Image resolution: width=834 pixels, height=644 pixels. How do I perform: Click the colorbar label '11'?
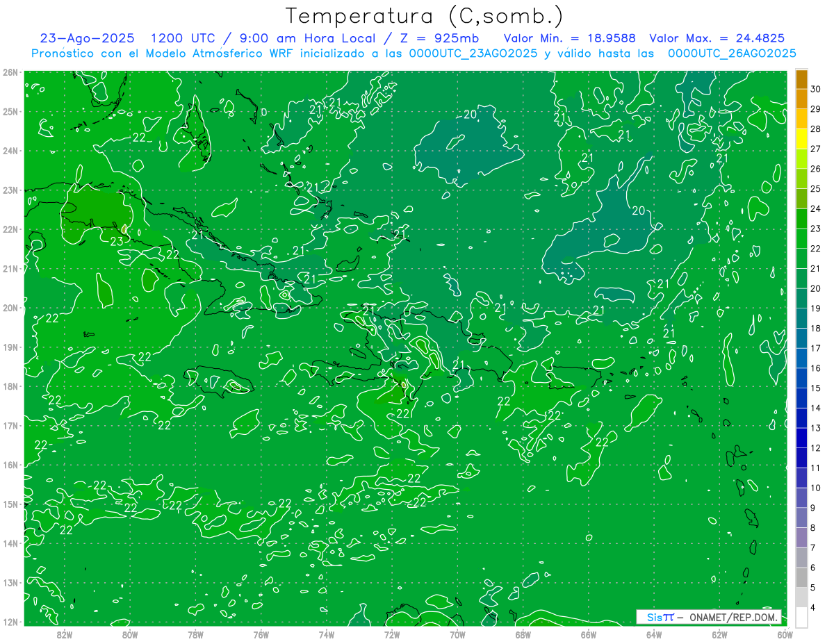click(815, 468)
